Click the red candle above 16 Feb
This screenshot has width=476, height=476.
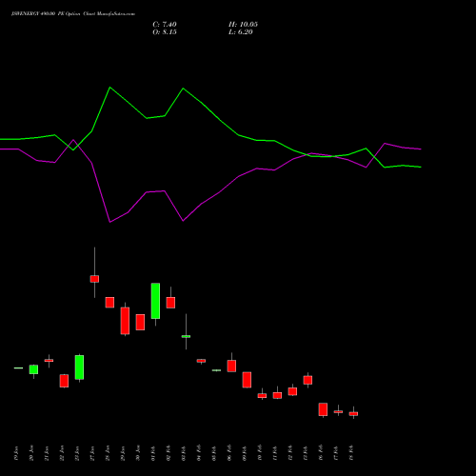(x=323, y=409)
